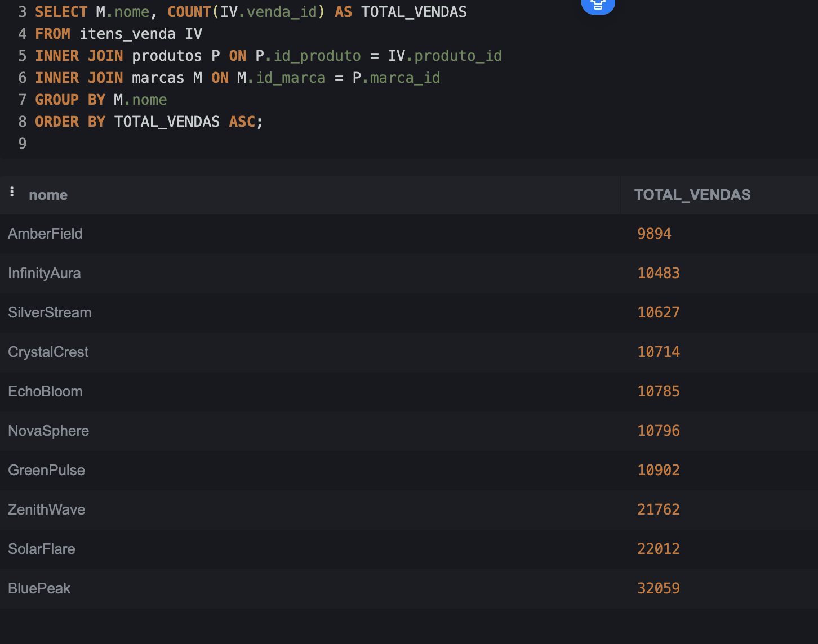Select the value 10785
This screenshot has height=644, width=818.
659,391
